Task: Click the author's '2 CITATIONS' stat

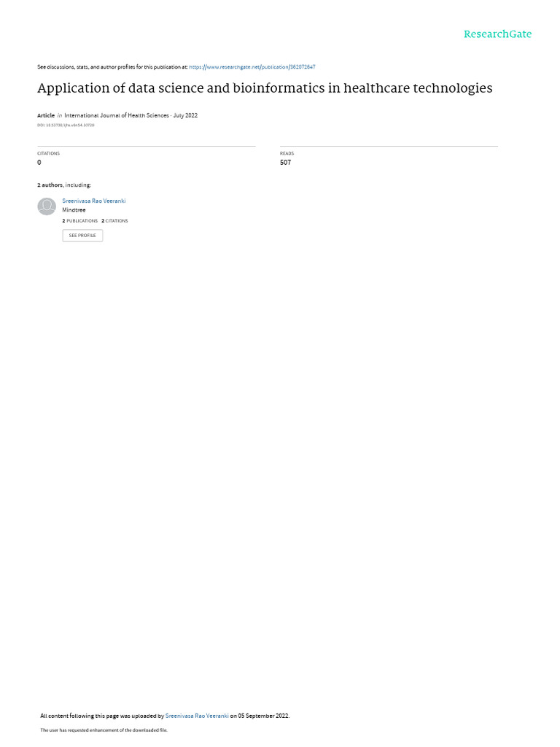Action: (114, 221)
